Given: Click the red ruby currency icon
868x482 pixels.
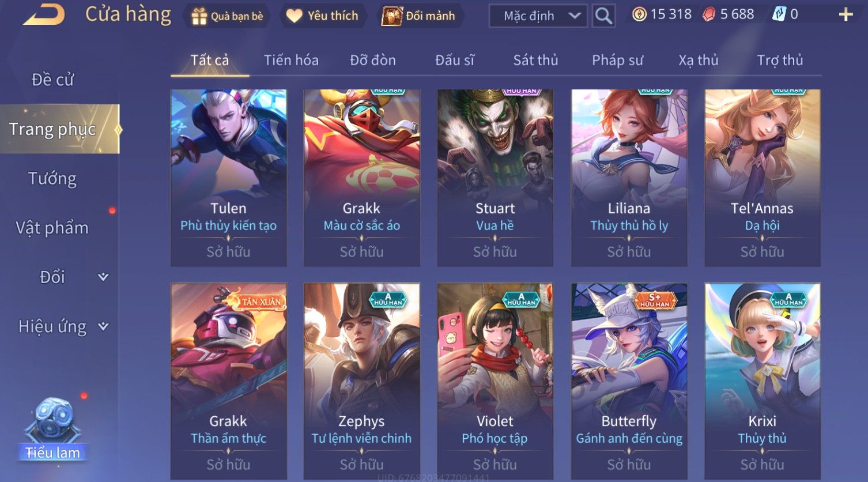Looking at the screenshot, I should click(709, 15).
